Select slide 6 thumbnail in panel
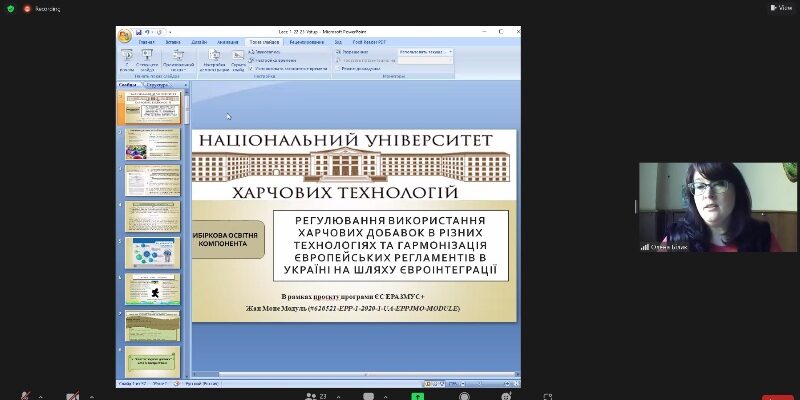Viewport: 800px width, 400px height. 153,289
